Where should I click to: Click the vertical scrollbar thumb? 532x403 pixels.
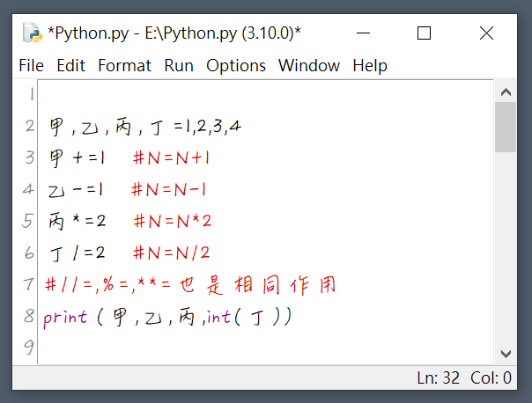pos(506,127)
